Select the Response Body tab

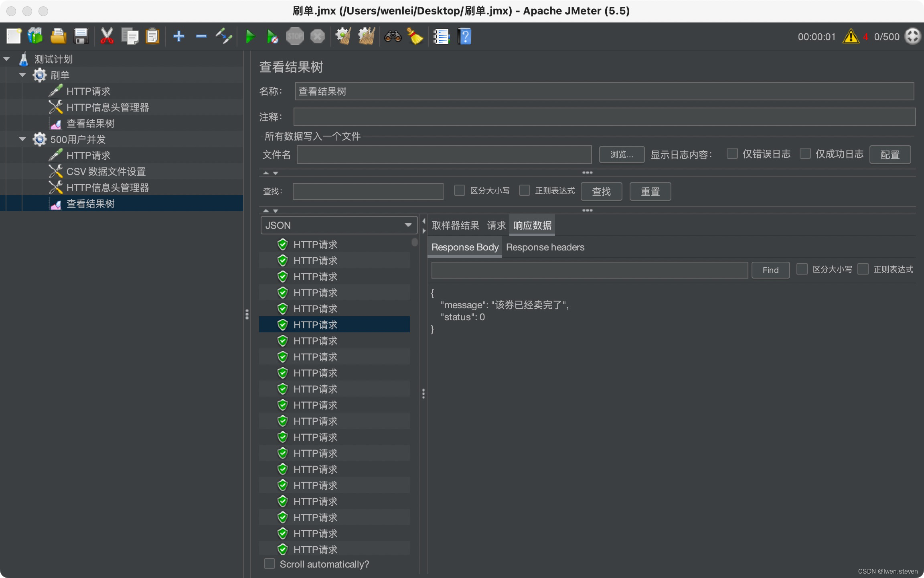[x=465, y=247]
